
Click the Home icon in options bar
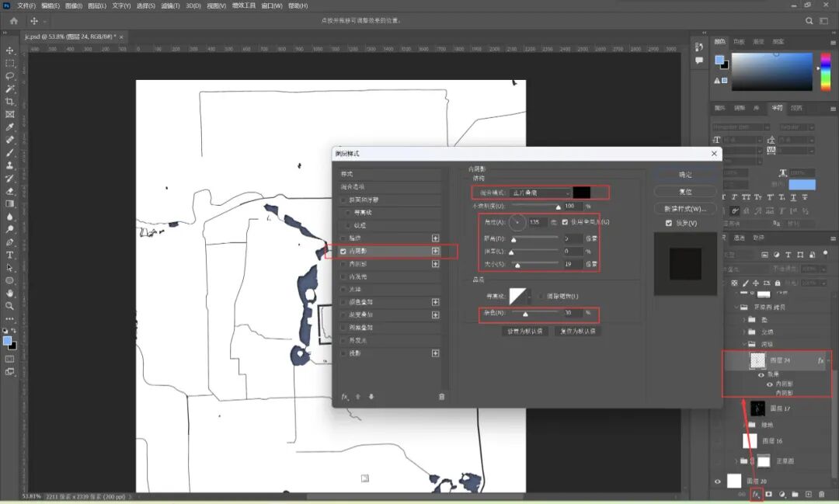14,21
